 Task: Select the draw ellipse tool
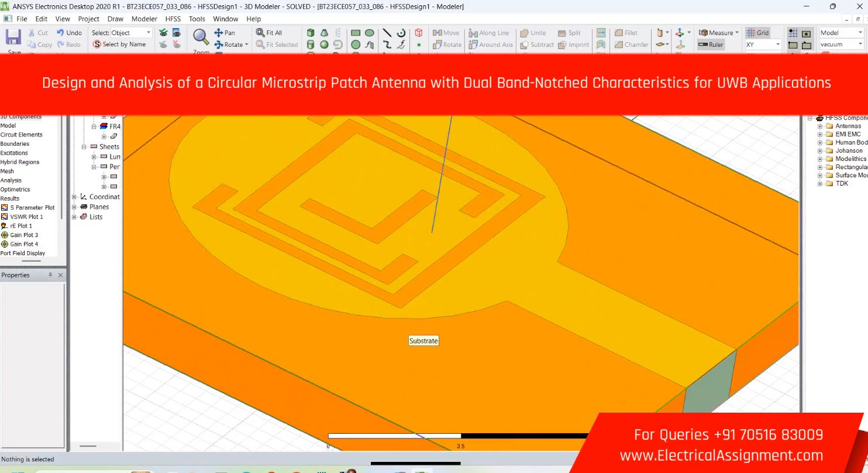coord(370,33)
